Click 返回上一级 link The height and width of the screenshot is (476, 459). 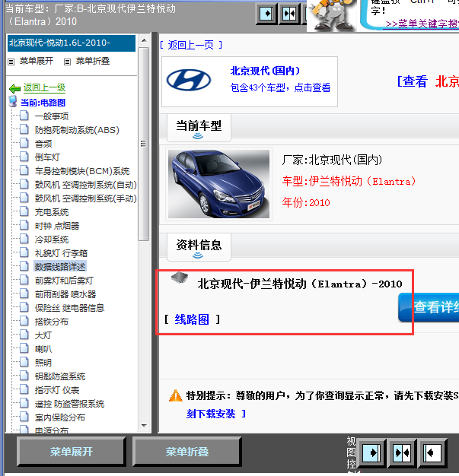(44, 87)
